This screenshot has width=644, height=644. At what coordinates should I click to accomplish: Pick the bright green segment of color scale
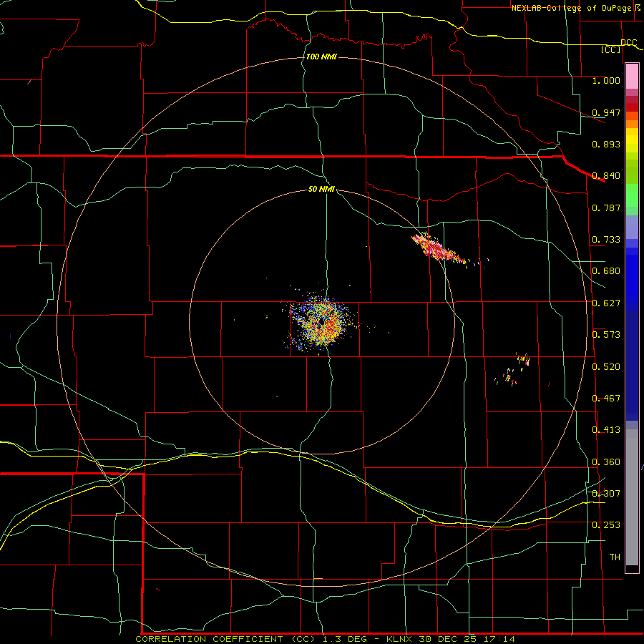point(632,195)
